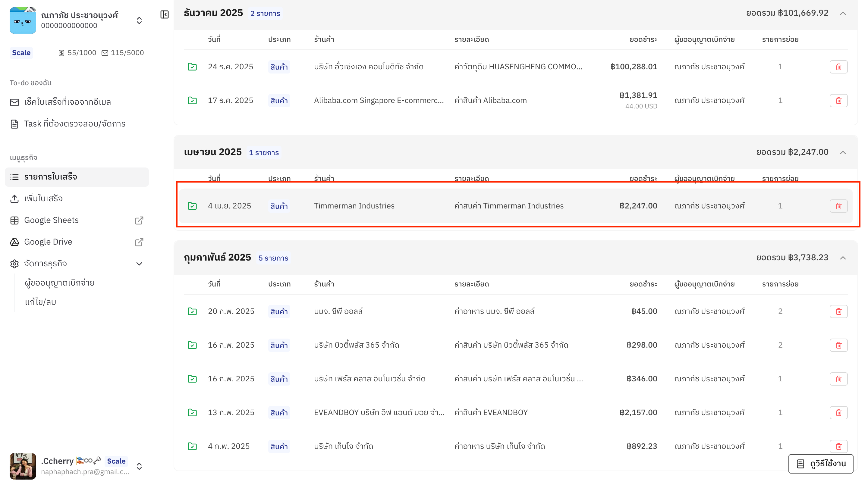The width and height of the screenshot is (868, 488).
Task: Open Task ที่ต้องตรวจสอบ/จัดการ
Action: [x=74, y=124]
